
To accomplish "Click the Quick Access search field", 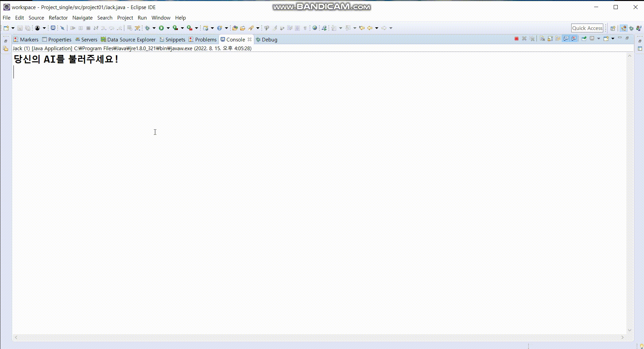I will click(x=587, y=28).
